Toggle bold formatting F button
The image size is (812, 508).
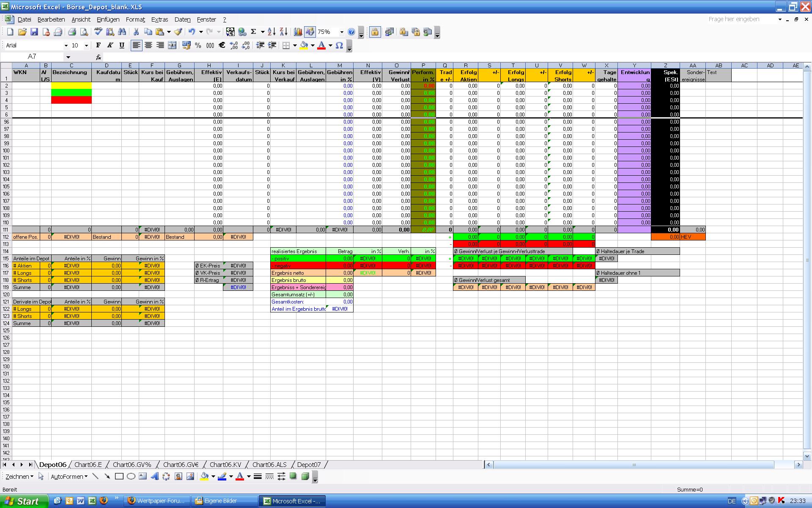[x=98, y=45]
